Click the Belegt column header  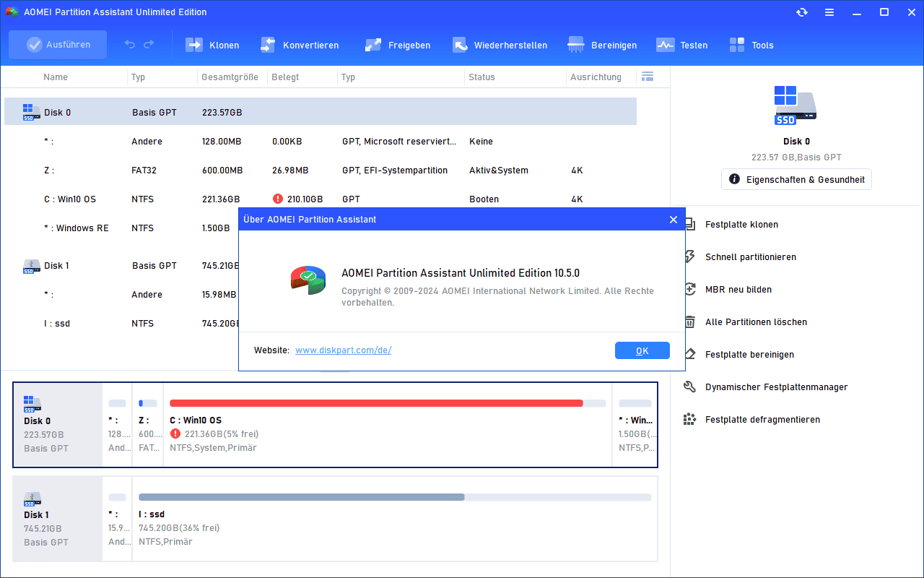click(x=285, y=77)
